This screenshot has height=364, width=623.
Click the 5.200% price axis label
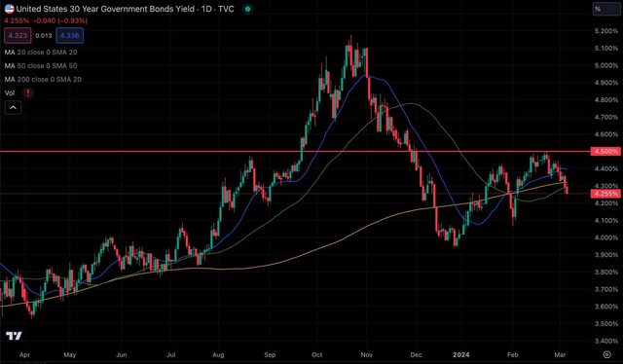click(x=606, y=31)
